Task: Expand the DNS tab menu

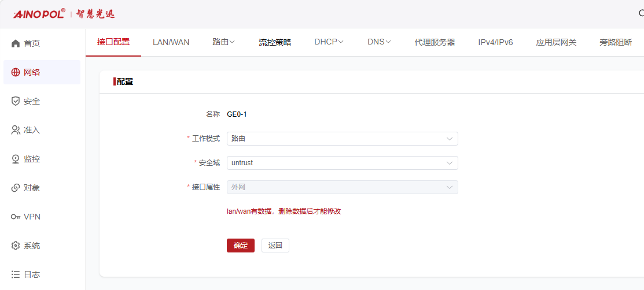Action: pyautogui.click(x=379, y=42)
